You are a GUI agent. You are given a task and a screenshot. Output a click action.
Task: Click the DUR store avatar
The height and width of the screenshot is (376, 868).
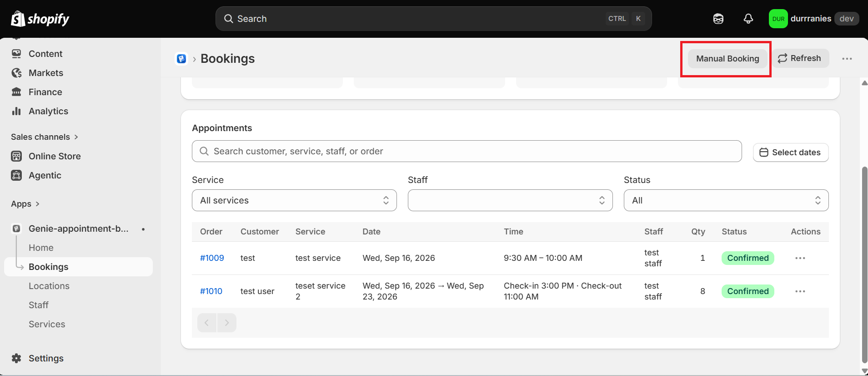coord(778,19)
